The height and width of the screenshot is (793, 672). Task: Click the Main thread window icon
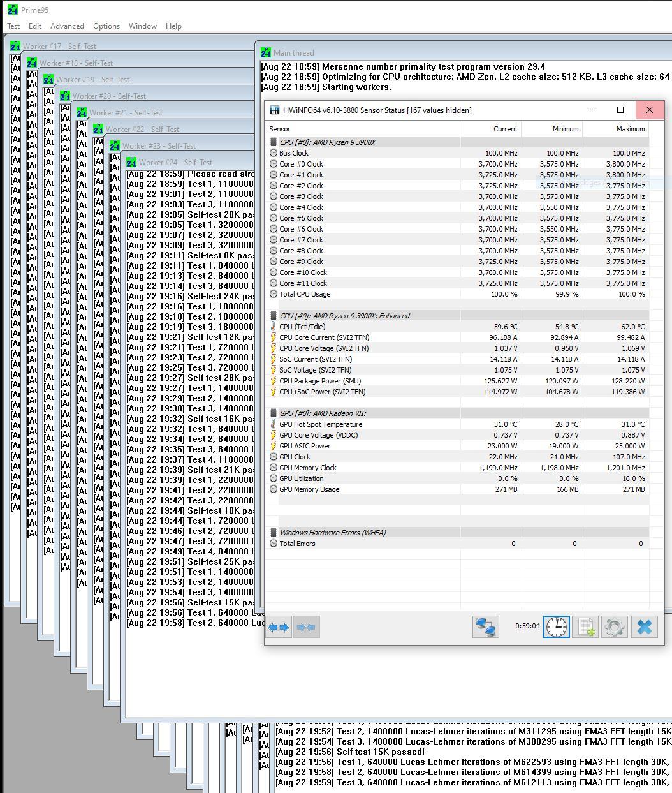click(266, 52)
